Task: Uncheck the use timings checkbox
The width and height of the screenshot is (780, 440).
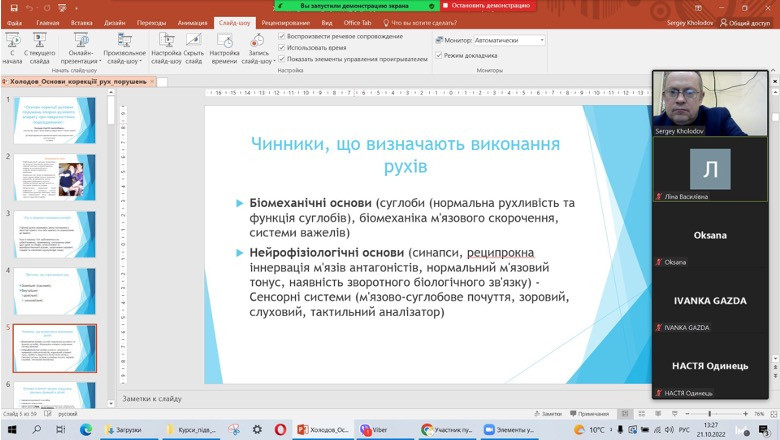Action: coord(282,47)
